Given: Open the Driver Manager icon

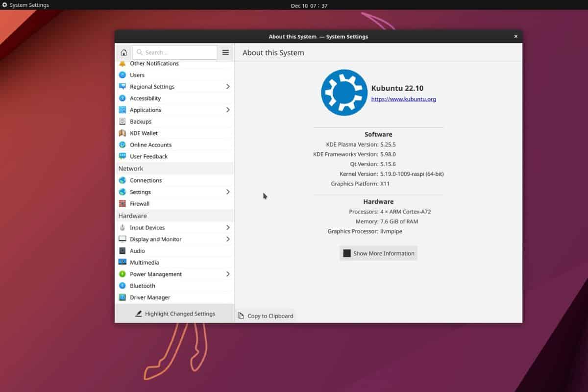Looking at the screenshot, I should point(123,297).
